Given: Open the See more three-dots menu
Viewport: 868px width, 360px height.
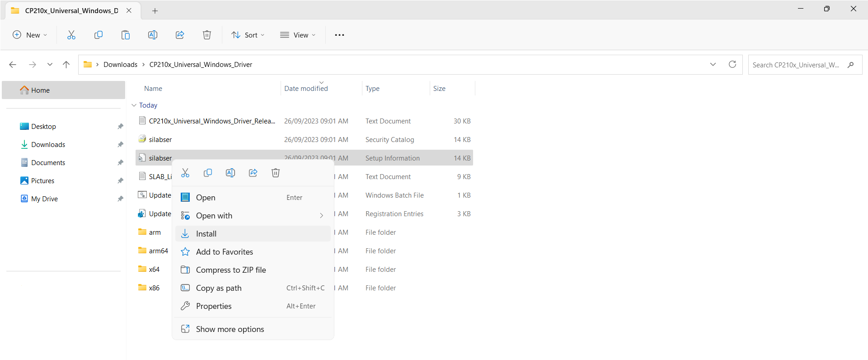Looking at the screenshot, I should pyautogui.click(x=339, y=35).
